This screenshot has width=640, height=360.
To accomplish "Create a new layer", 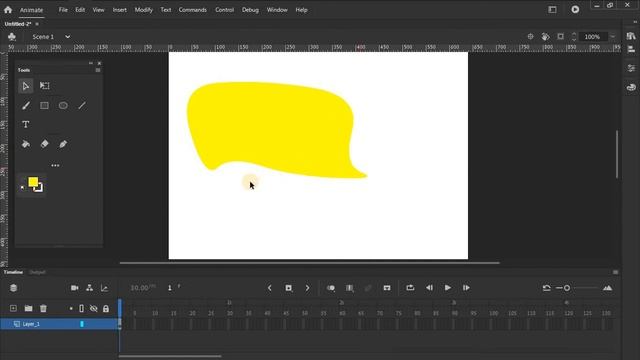I will pyautogui.click(x=13, y=308).
